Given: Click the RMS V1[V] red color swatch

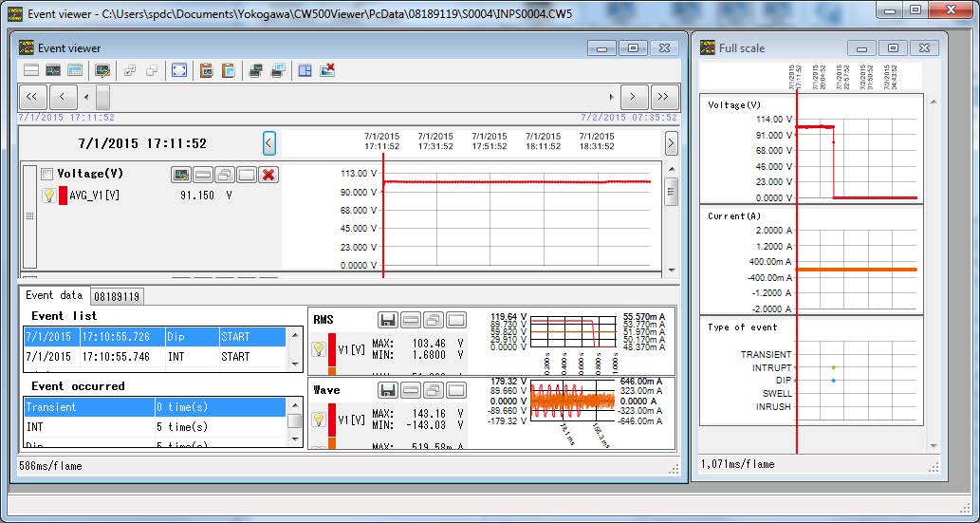Looking at the screenshot, I should point(332,349).
